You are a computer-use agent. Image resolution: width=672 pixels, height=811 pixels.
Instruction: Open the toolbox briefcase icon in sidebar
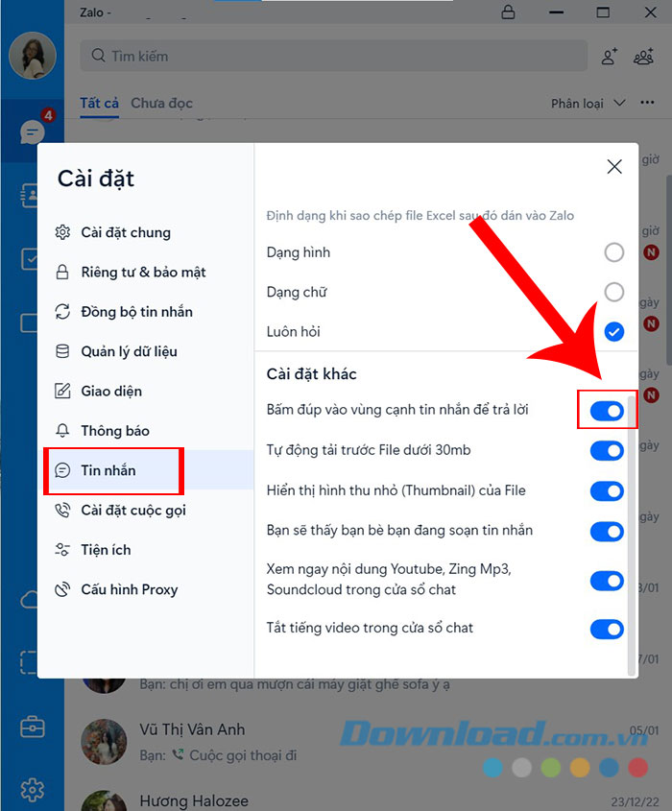pyautogui.click(x=32, y=727)
